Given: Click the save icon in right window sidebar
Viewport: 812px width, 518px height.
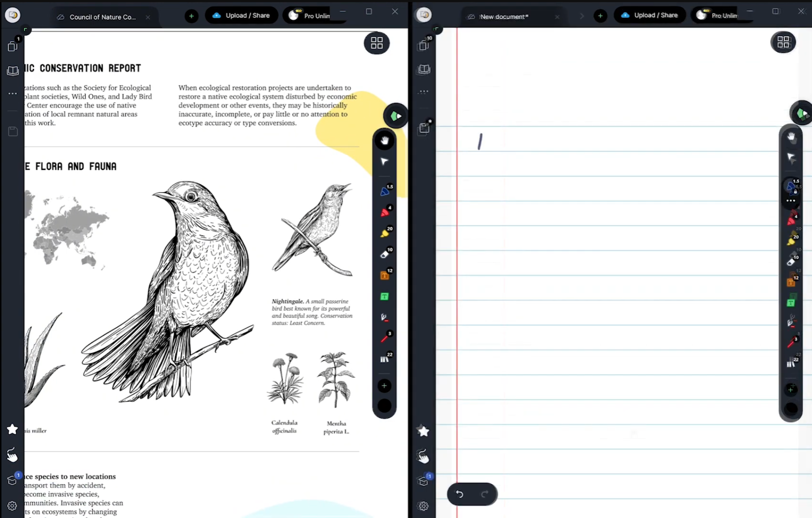Looking at the screenshot, I should [424, 128].
